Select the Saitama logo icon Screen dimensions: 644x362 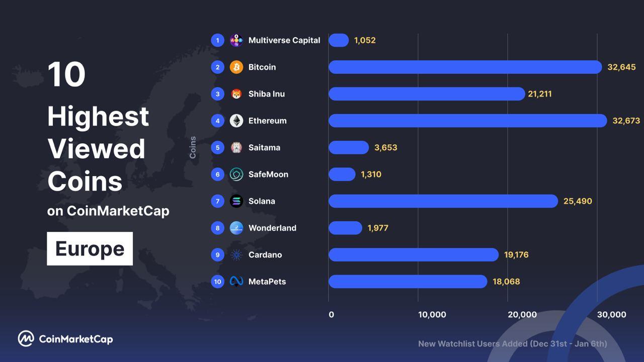pyautogui.click(x=236, y=147)
